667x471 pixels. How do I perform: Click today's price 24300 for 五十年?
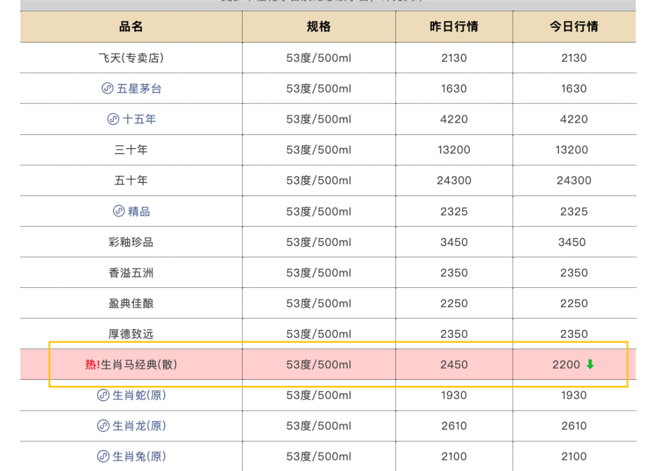click(573, 181)
